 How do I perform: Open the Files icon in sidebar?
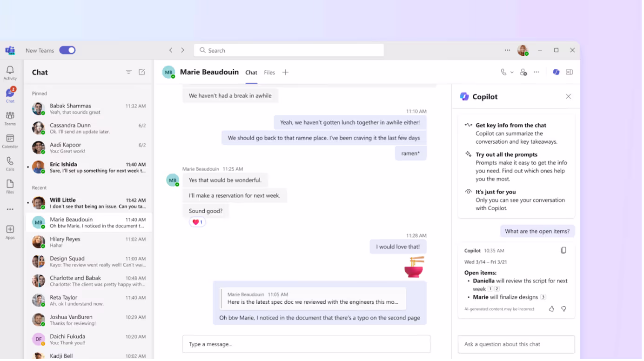(10, 187)
